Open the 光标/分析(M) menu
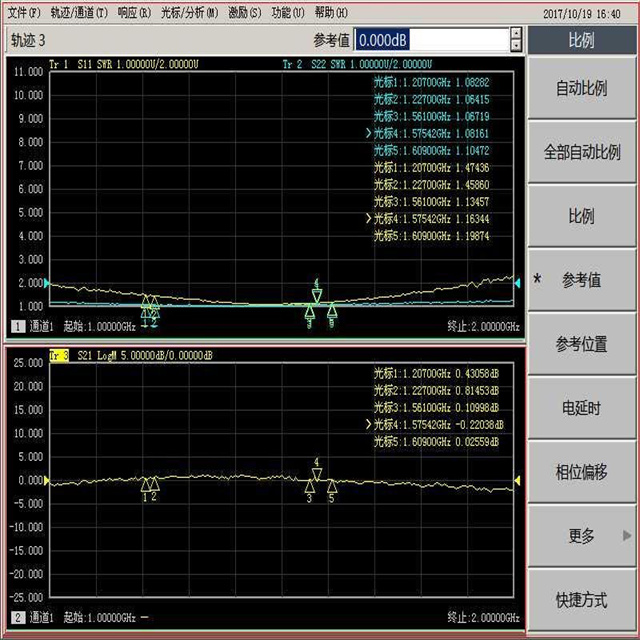The height and width of the screenshot is (640, 640). click(x=189, y=13)
